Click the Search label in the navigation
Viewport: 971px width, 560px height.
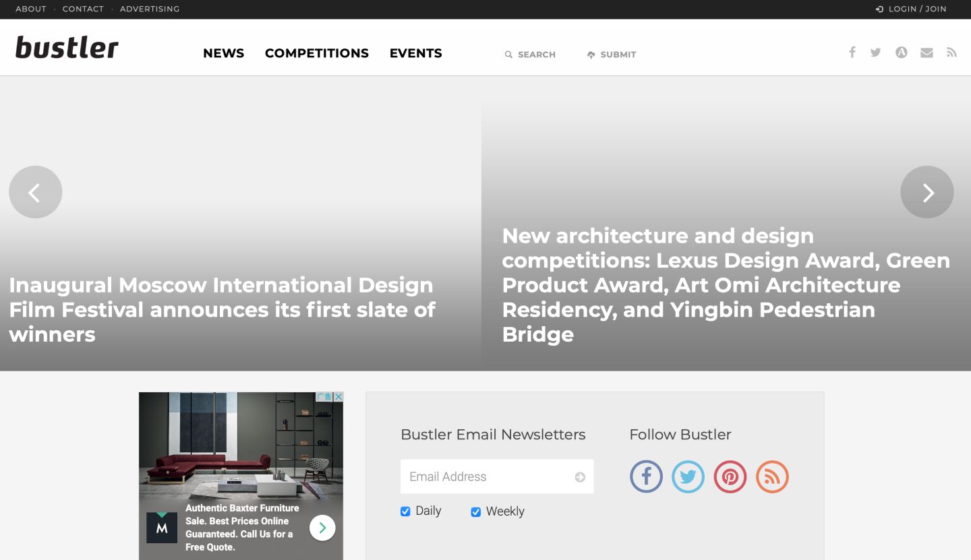click(537, 55)
